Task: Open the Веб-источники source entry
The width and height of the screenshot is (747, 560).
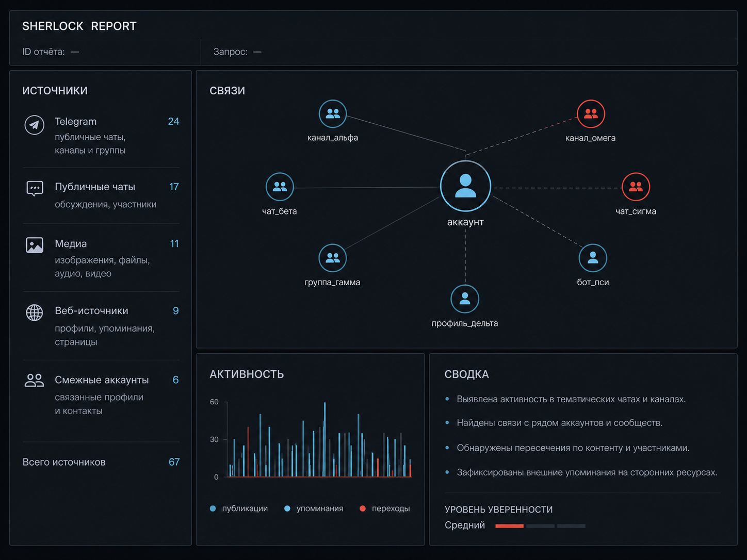Action: click(101, 326)
